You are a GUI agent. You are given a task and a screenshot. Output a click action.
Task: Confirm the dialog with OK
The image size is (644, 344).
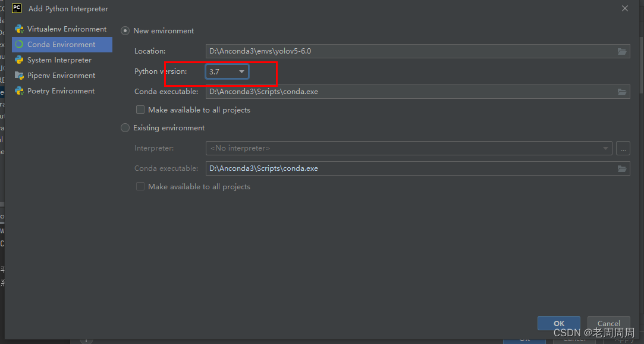tap(559, 323)
